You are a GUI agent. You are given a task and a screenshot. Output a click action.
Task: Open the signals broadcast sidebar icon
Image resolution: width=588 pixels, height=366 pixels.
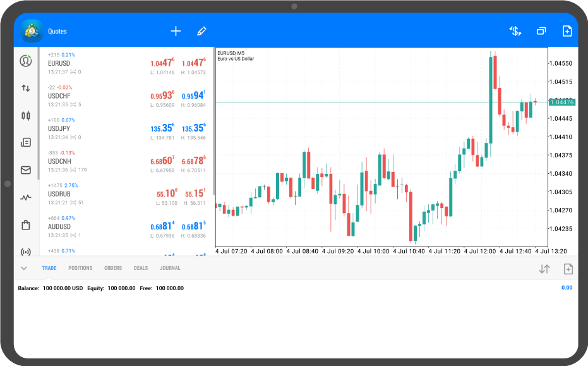(26, 252)
